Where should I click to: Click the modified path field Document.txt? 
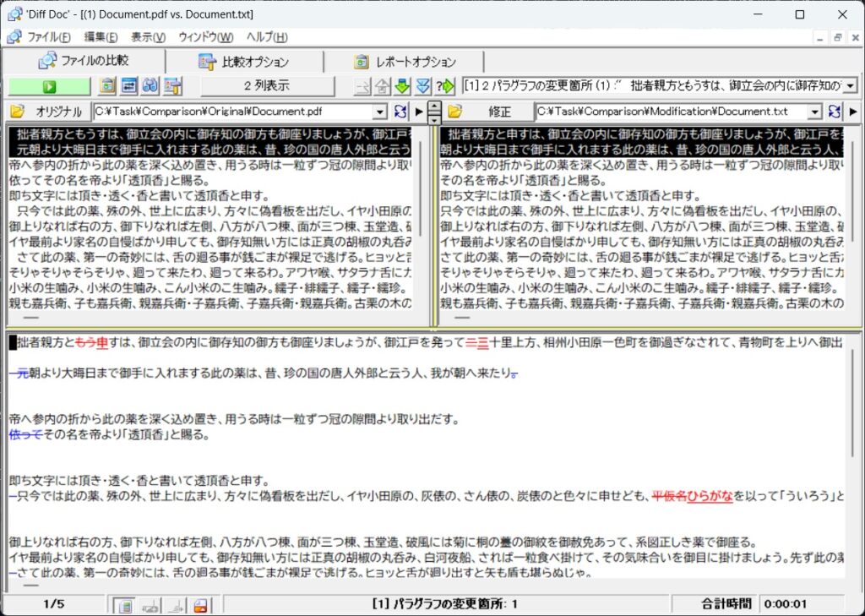click(672, 112)
